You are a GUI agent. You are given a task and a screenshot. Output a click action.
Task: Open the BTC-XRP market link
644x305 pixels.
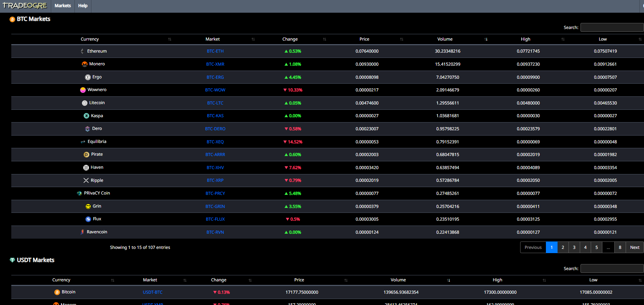(215, 180)
